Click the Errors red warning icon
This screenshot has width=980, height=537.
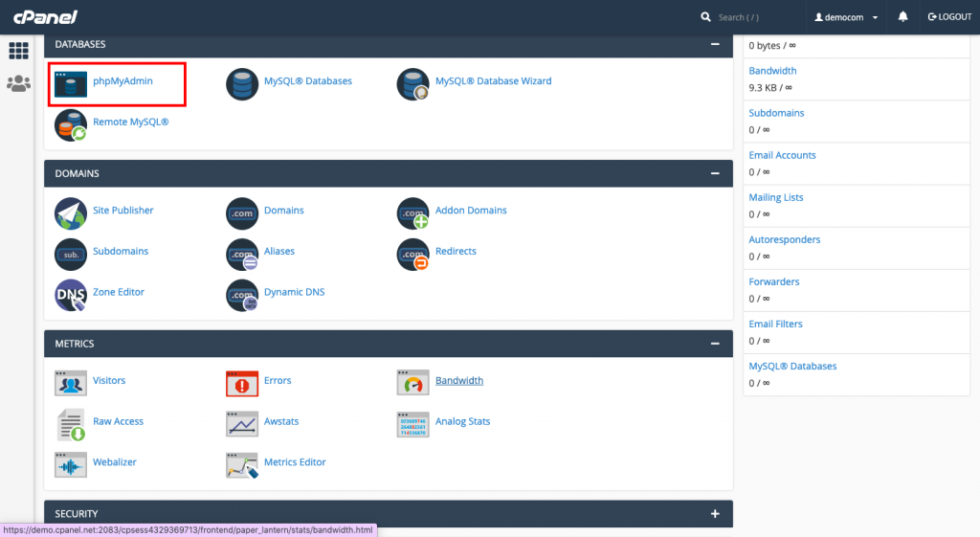coord(242,383)
